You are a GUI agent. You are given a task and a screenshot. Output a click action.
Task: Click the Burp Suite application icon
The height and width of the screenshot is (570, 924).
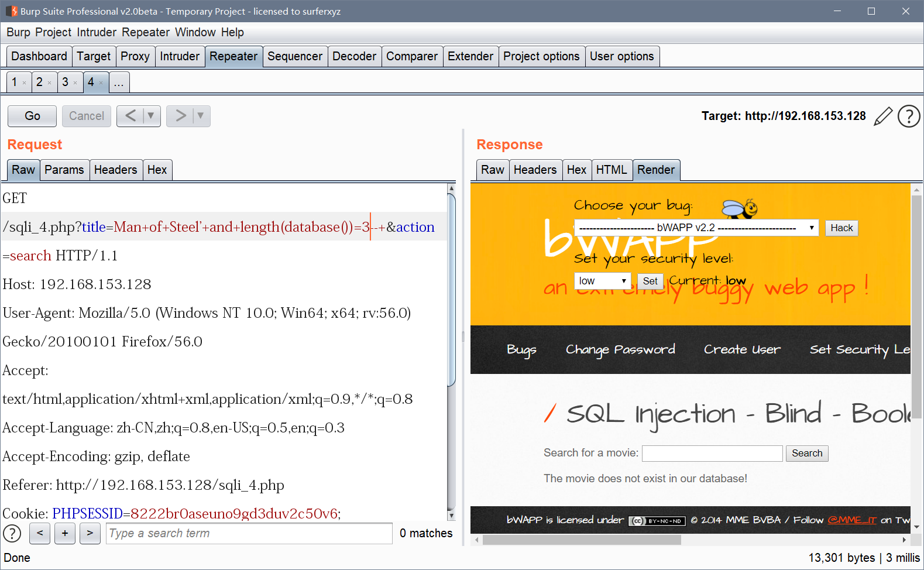(x=11, y=11)
